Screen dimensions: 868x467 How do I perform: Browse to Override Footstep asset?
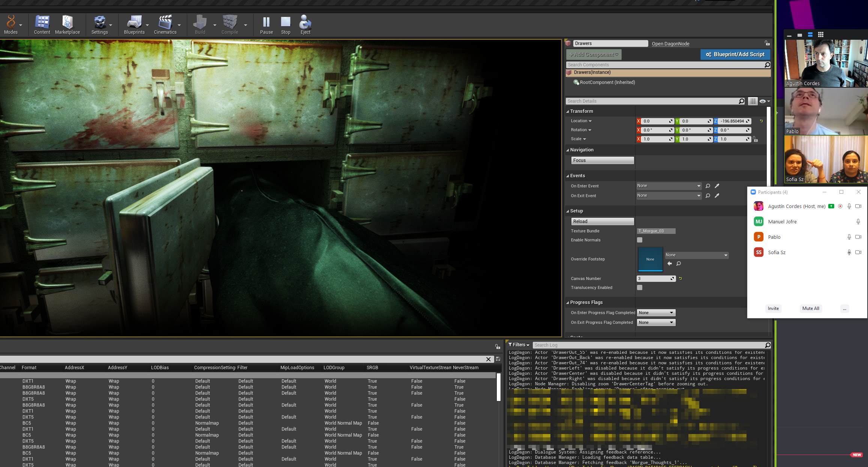(679, 263)
